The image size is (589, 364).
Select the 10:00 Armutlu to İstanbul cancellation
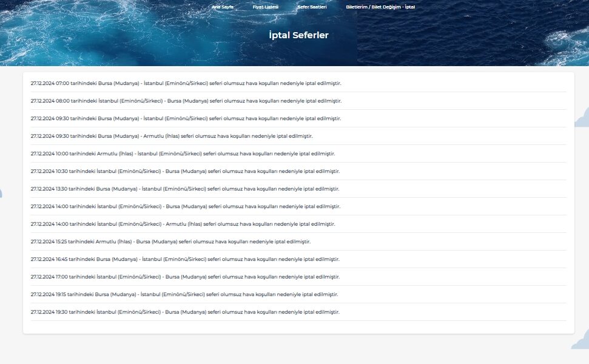click(x=183, y=153)
